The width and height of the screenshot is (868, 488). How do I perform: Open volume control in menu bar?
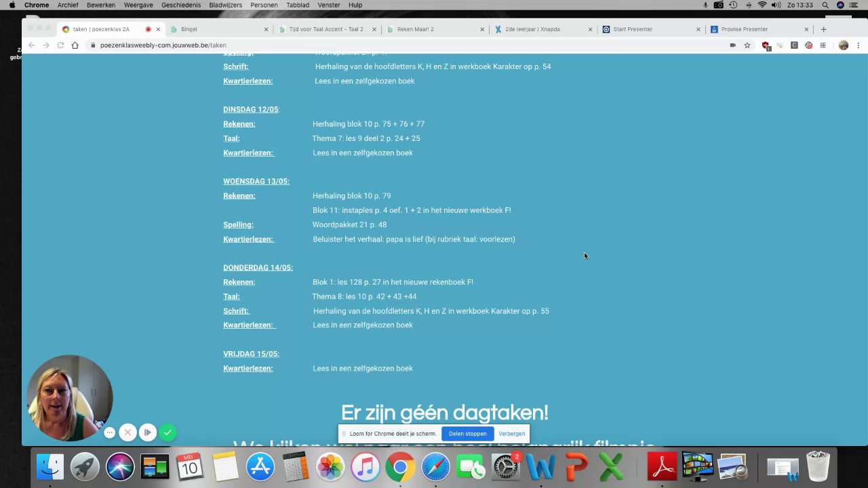tap(776, 5)
